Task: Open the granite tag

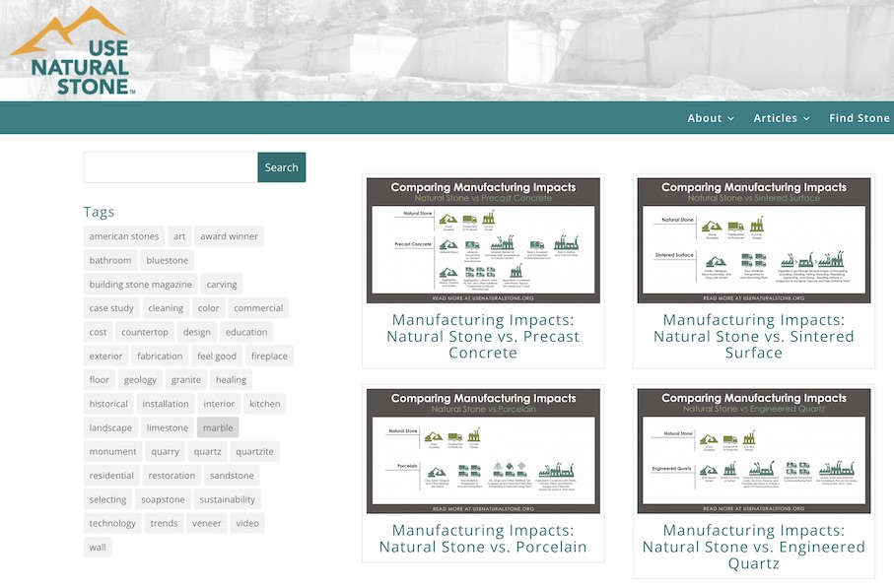Action: point(186,380)
